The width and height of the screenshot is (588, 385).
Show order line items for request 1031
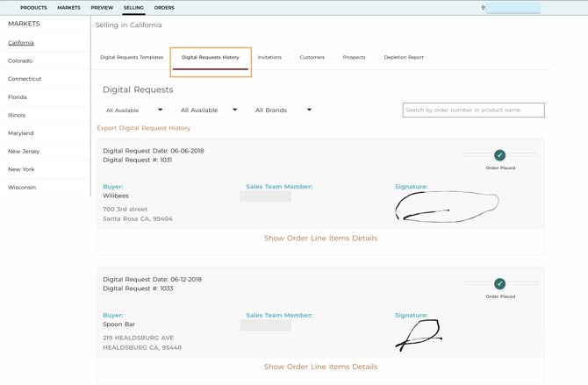point(320,239)
